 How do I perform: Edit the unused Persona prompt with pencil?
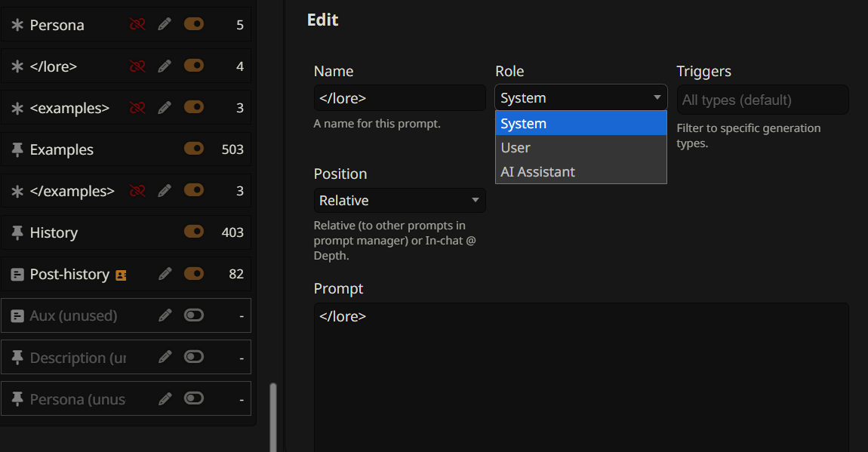pyautogui.click(x=165, y=398)
